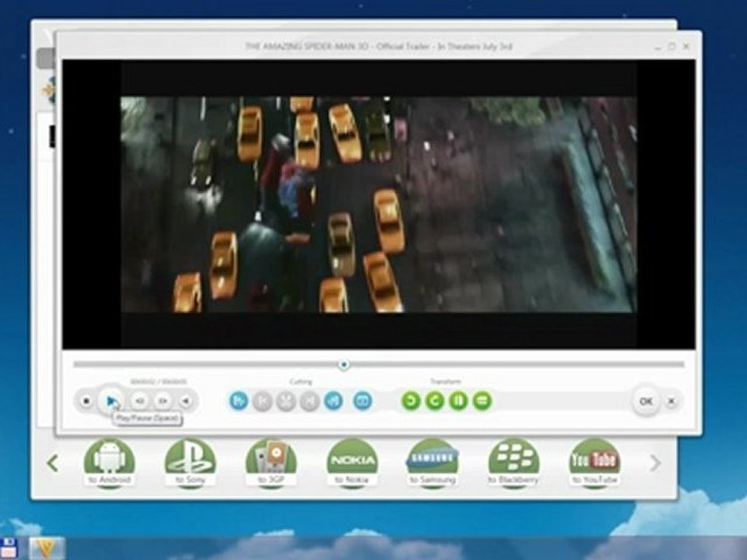Open the V application icon in taskbar
Screen dimensions: 747x560
click(x=47, y=548)
